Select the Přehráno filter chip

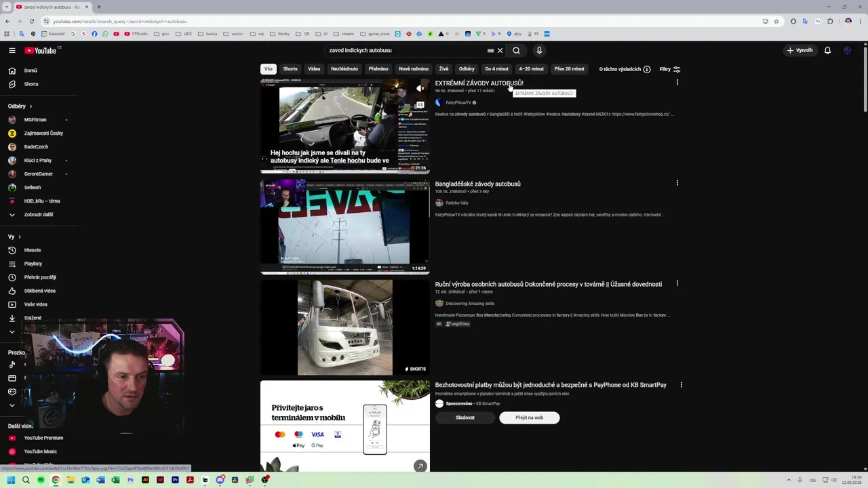click(x=378, y=69)
